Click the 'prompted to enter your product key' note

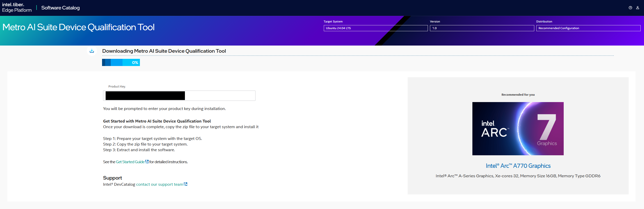(164, 108)
